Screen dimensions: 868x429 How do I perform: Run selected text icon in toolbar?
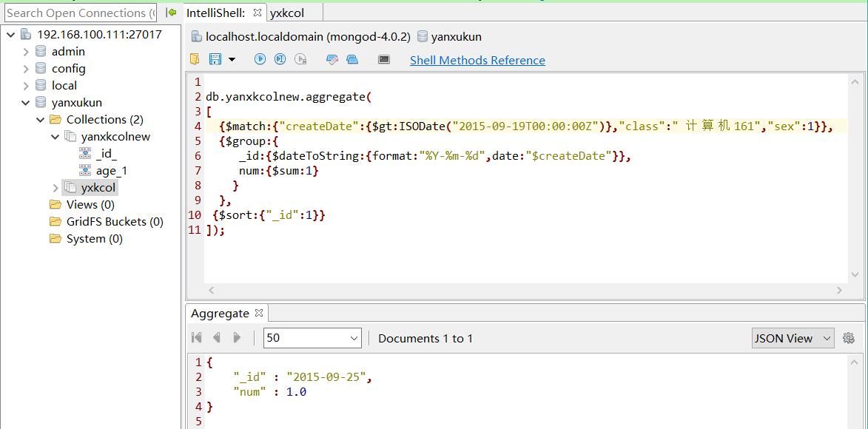(x=300, y=59)
